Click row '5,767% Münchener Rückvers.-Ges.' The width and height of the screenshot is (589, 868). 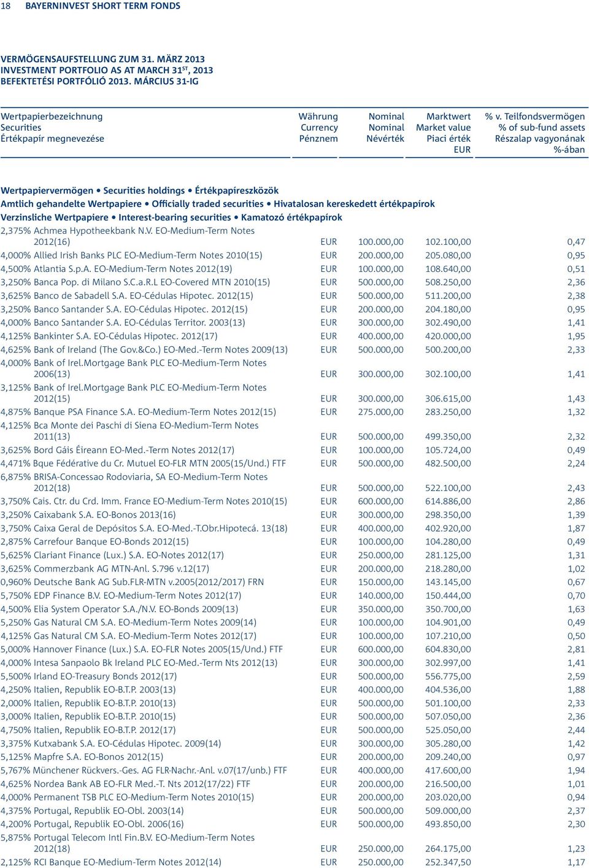tap(293, 770)
